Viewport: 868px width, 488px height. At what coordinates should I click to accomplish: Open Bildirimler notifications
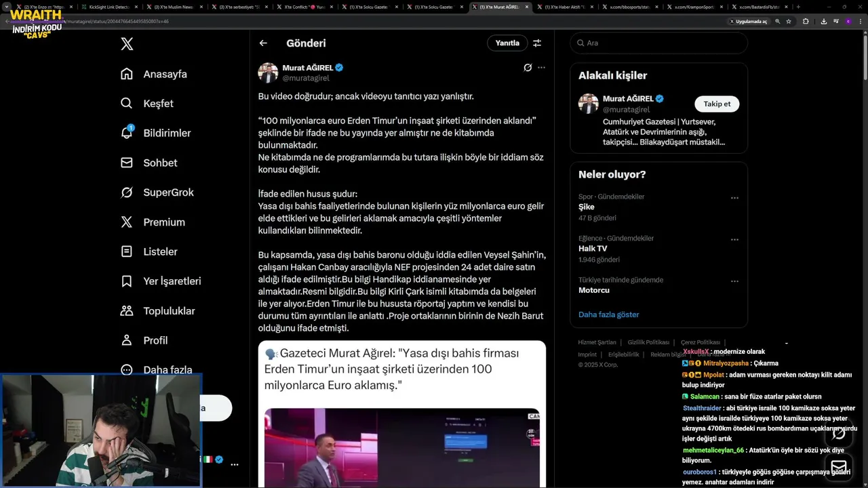tap(155, 133)
